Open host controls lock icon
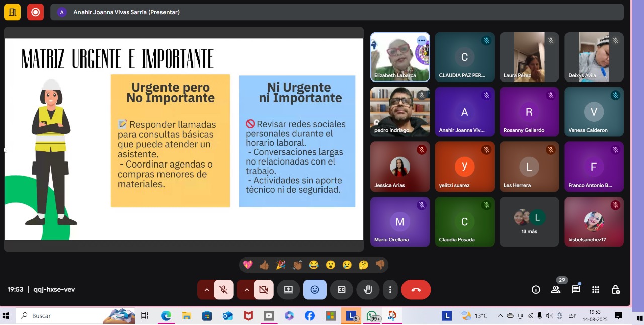The width and height of the screenshot is (644, 325). point(615,290)
